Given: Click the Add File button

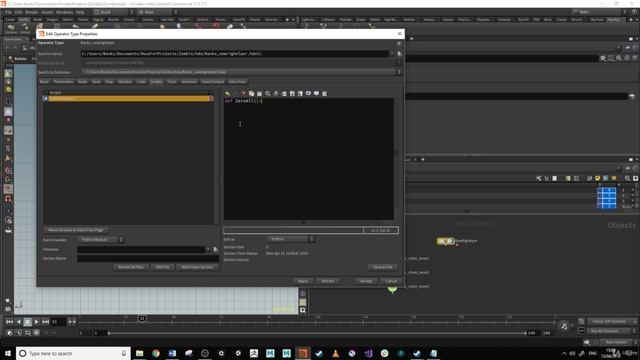Looking at the screenshot, I should tap(162, 267).
